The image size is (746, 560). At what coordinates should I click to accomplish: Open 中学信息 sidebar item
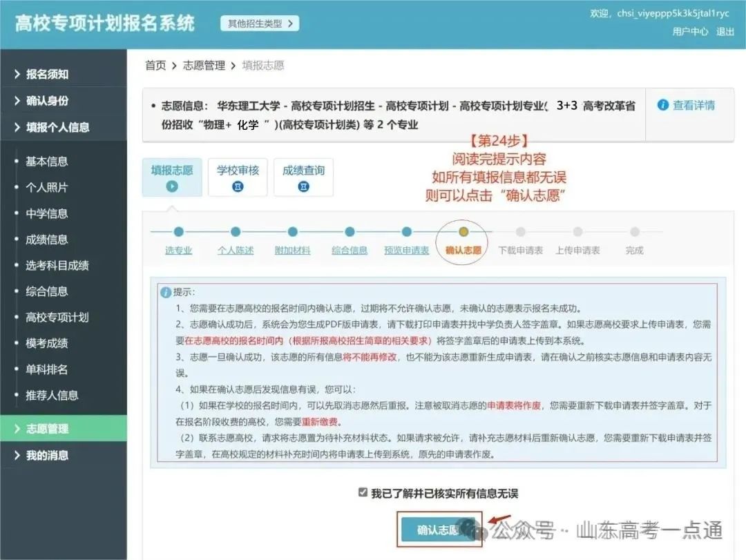pos(47,213)
